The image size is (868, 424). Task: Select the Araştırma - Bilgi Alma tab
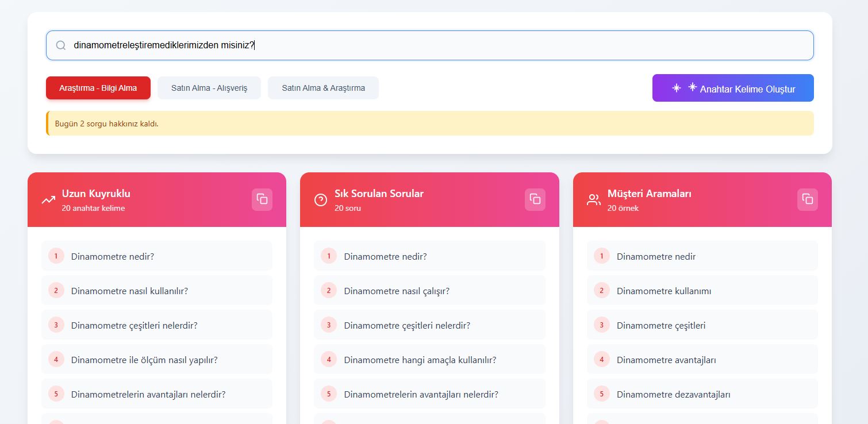point(98,88)
